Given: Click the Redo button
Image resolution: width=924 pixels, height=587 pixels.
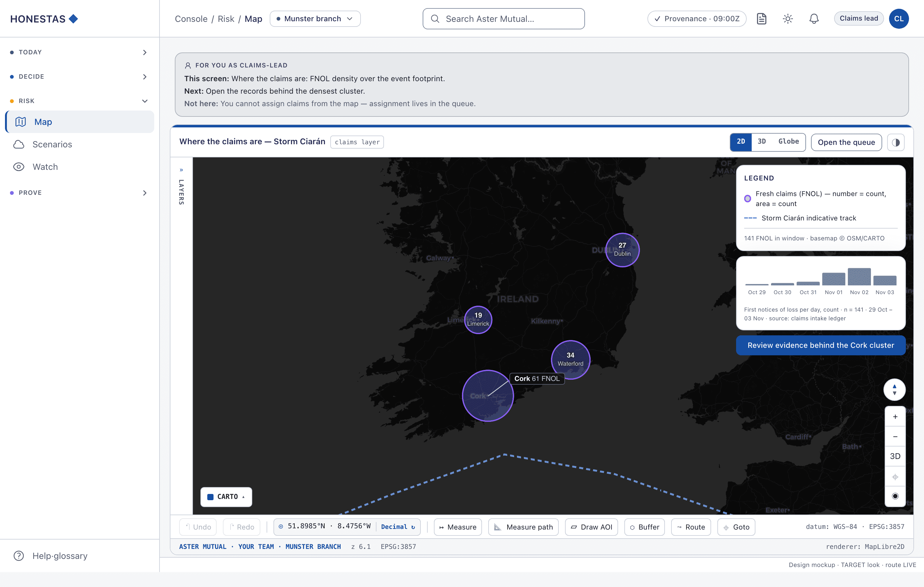Looking at the screenshot, I should [241, 527].
